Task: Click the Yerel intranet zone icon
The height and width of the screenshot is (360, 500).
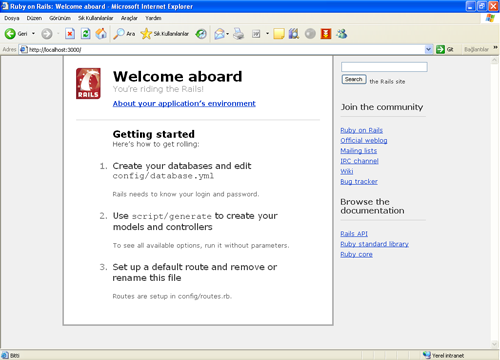Action: (426, 355)
